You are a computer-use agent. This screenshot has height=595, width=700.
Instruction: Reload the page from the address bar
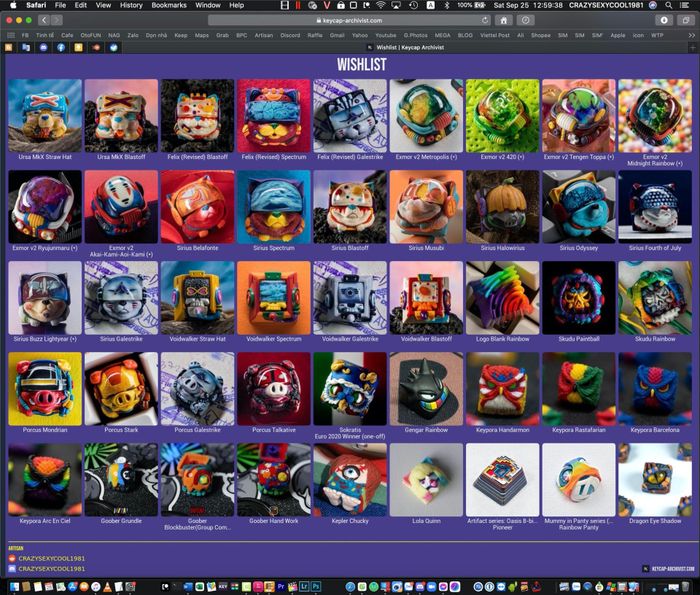(x=486, y=20)
